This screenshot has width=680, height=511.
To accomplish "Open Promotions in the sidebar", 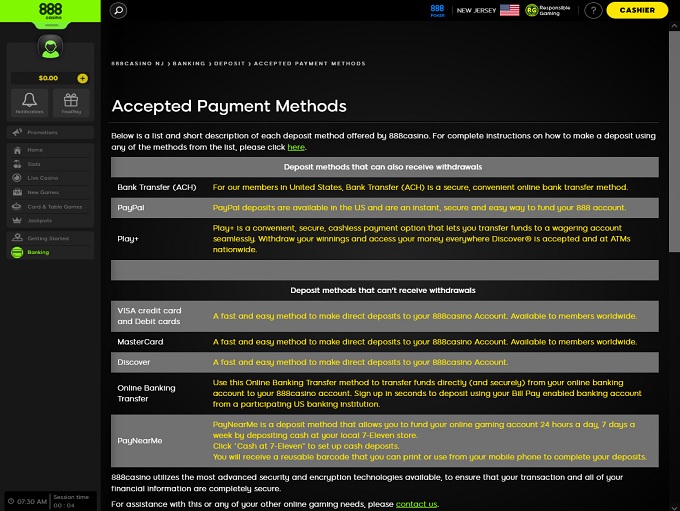I will 42,132.
